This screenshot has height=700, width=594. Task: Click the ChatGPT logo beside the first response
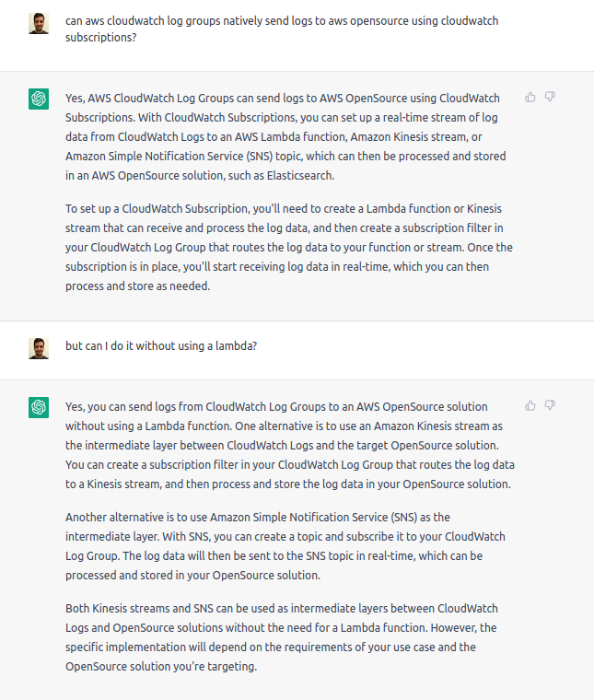(39, 99)
